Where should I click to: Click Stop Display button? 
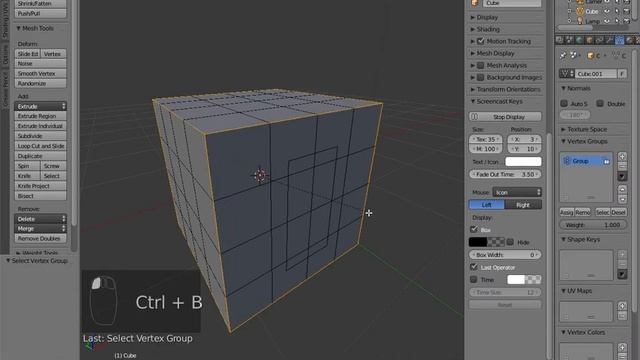tap(505, 117)
